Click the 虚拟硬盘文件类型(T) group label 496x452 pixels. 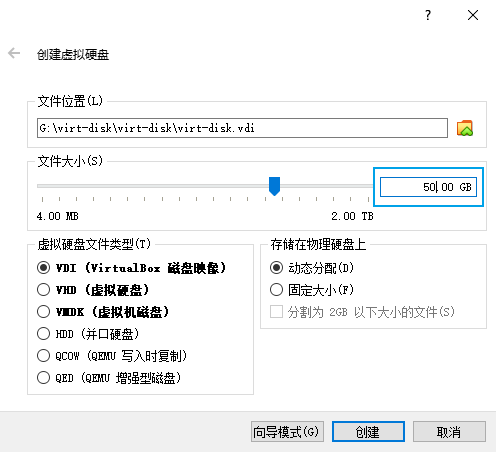[x=94, y=244]
